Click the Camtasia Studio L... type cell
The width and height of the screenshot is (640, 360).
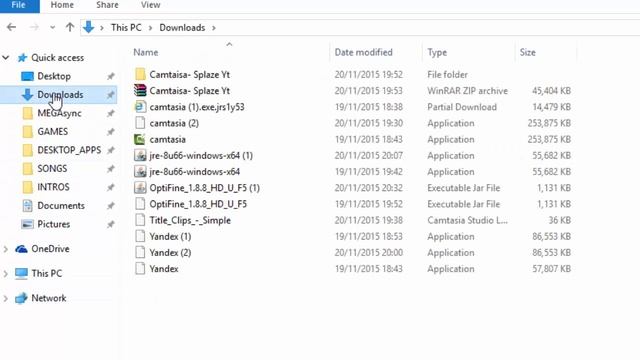pos(467,220)
